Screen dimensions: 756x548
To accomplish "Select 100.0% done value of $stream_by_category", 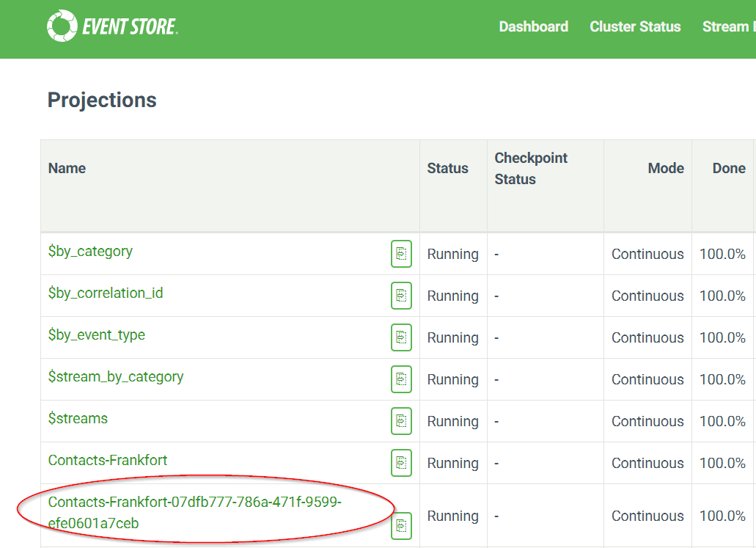I will (x=722, y=380).
